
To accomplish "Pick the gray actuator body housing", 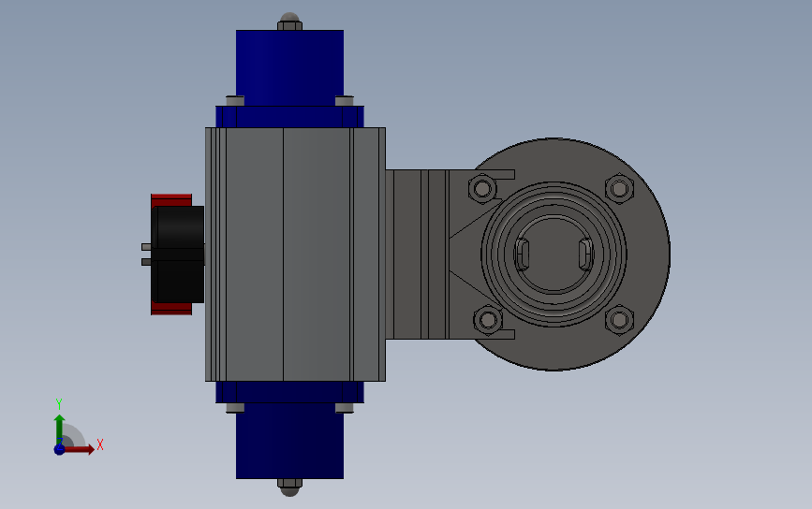I will tap(295, 254).
